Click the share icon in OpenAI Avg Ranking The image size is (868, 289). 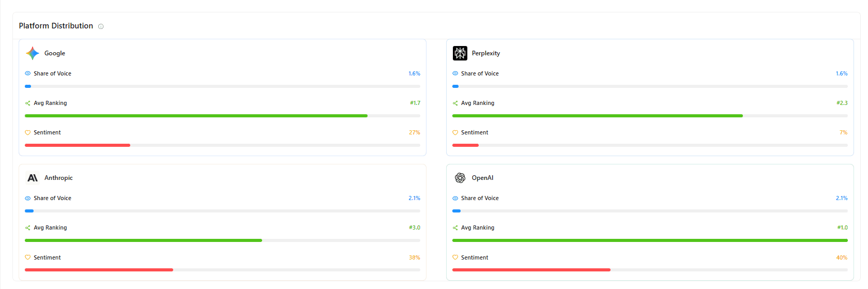455,227
